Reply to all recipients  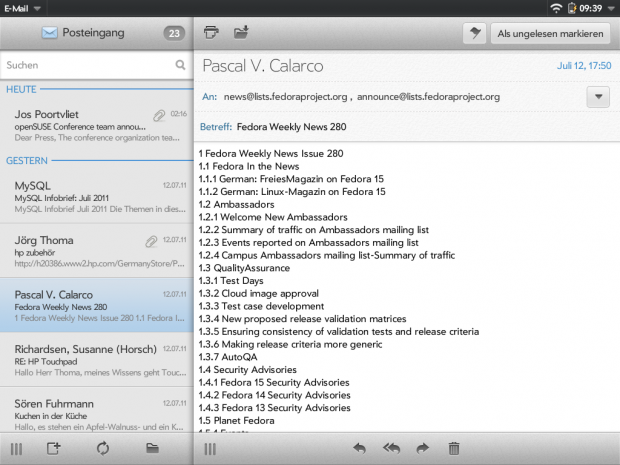click(391, 449)
